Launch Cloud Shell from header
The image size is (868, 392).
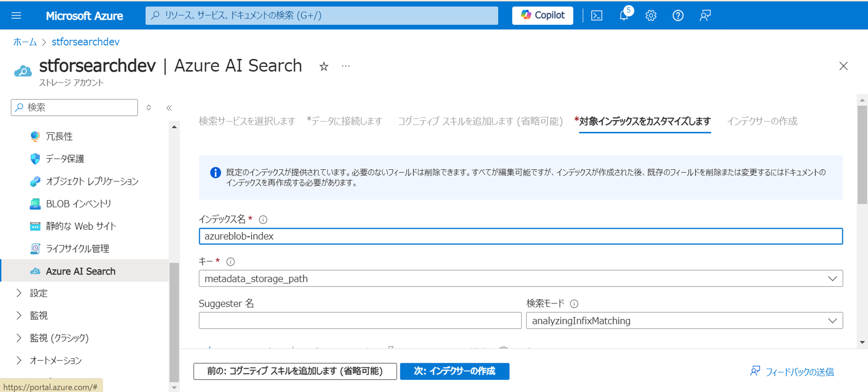coord(597,16)
